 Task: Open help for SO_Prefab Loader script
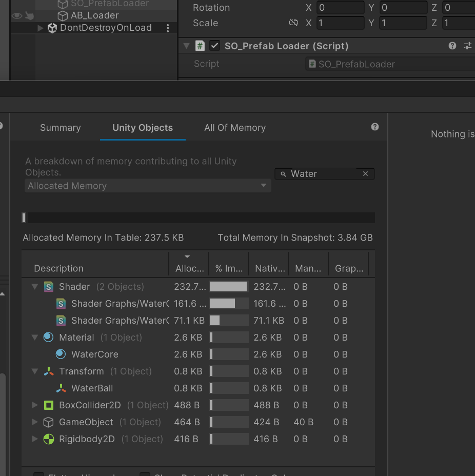coord(452,46)
